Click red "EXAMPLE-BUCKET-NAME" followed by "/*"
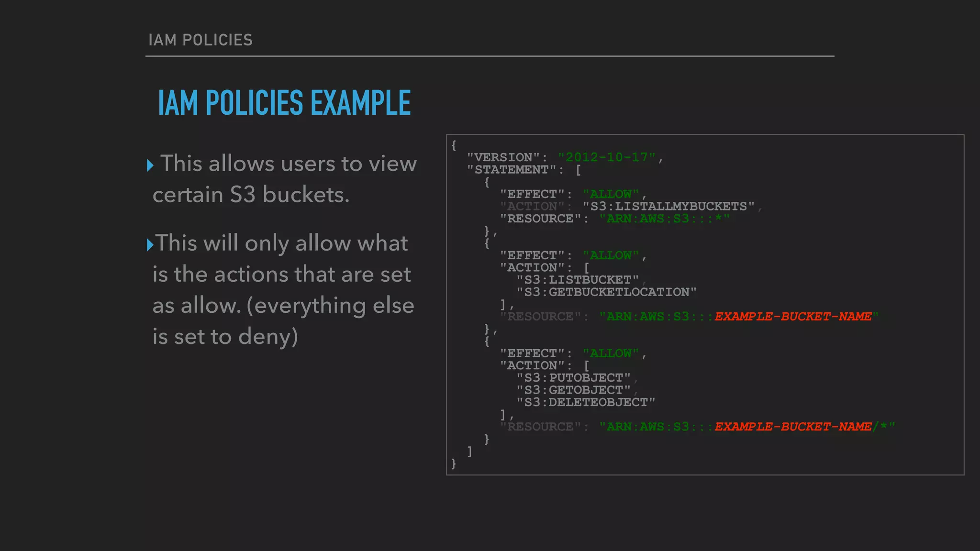Viewport: 980px width, 551px height. pyautogui.click(x=793, y=427)
